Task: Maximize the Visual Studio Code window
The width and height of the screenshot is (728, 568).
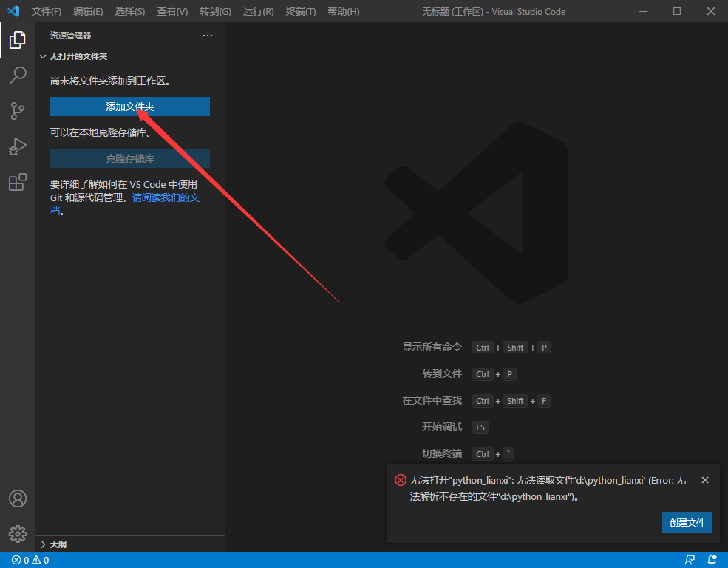Action: [x=677, y=11]
